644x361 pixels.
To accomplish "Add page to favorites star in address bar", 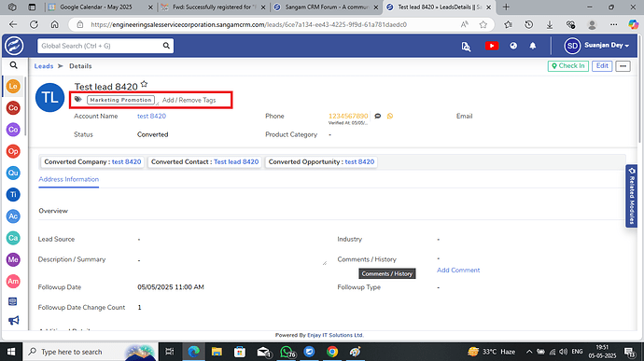I will point(483,24).
